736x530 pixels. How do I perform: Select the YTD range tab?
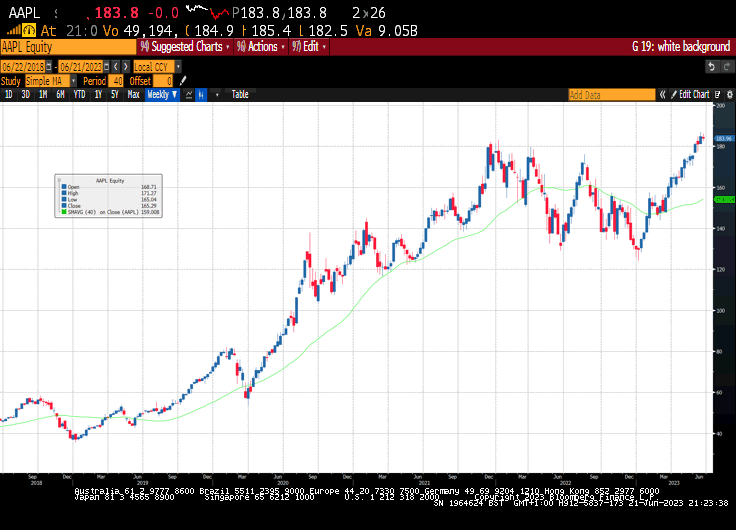pos(79,94)
